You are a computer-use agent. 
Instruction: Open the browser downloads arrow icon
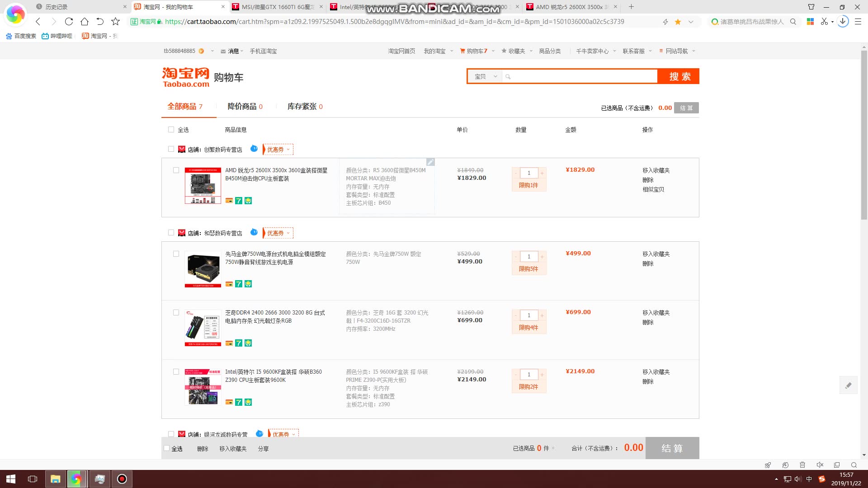point(843,21)
